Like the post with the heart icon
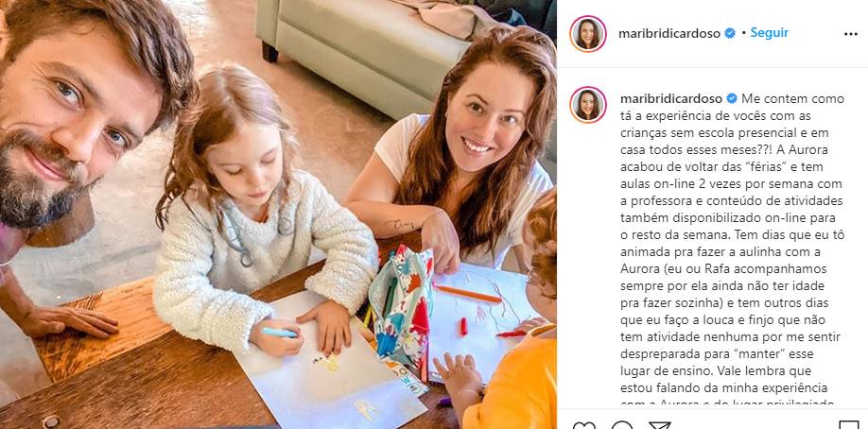Screen dimensions: 868x429 click(584, 425)
